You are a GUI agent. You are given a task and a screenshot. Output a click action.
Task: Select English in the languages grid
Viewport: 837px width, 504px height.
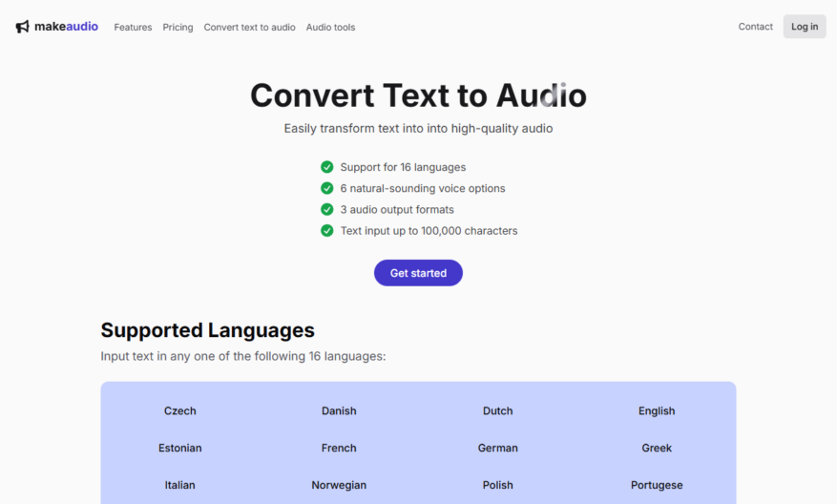(657, 411)
